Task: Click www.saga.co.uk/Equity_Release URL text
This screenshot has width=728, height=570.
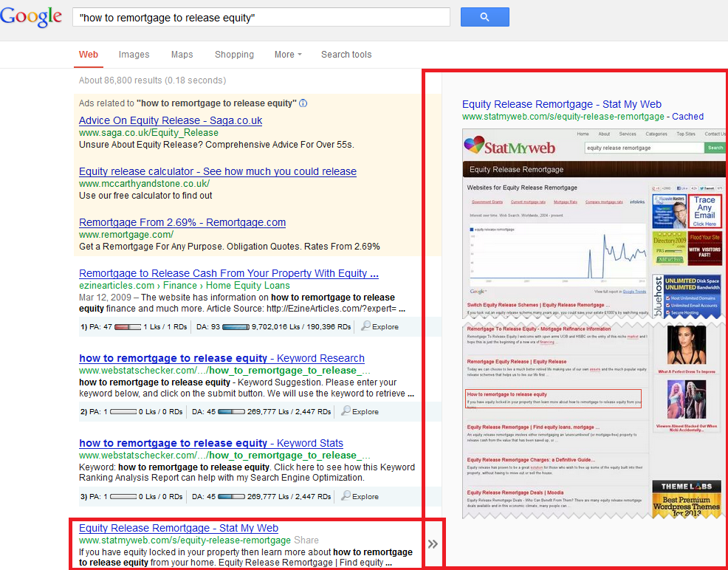Action: pos(148,133)
